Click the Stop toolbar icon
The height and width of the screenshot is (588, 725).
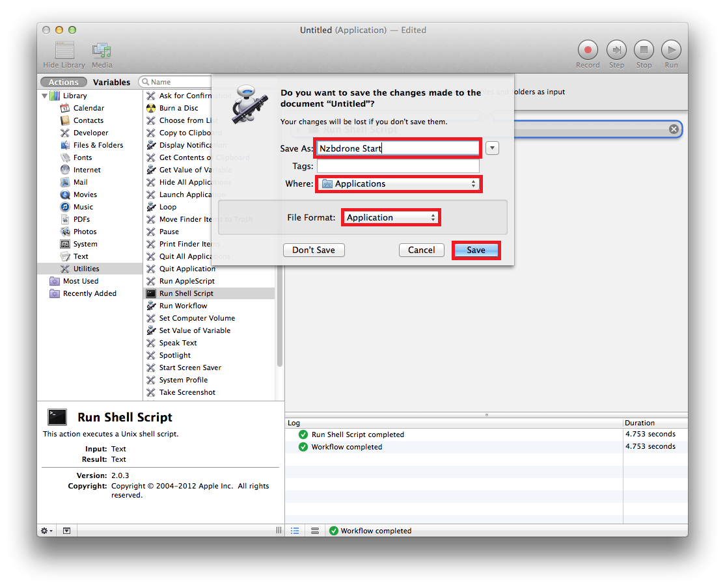click(x=644, y=50)
